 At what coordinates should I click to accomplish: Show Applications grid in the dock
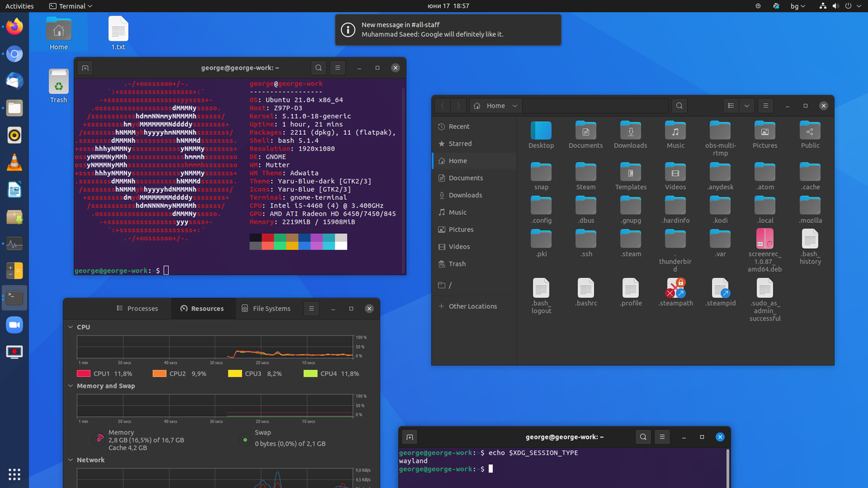click(14, 474)
